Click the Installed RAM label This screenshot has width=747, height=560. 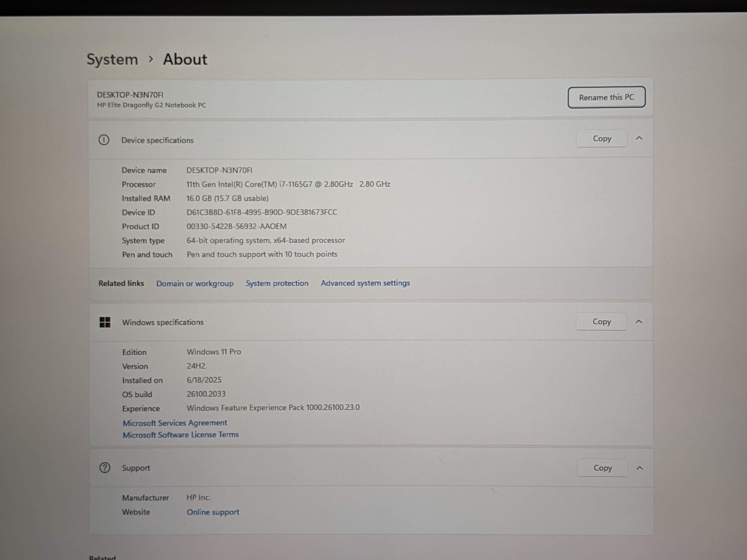pos(146,198)
